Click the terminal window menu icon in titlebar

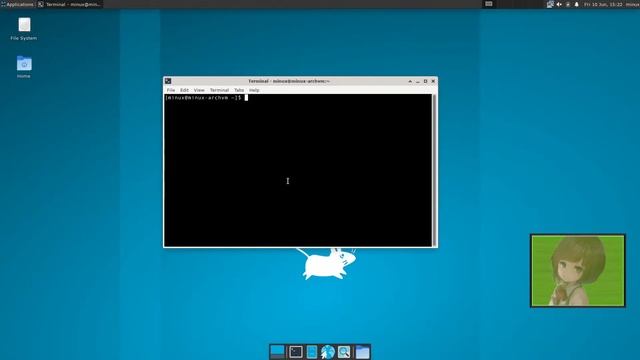pyautogui.click(x=168, y=81)
